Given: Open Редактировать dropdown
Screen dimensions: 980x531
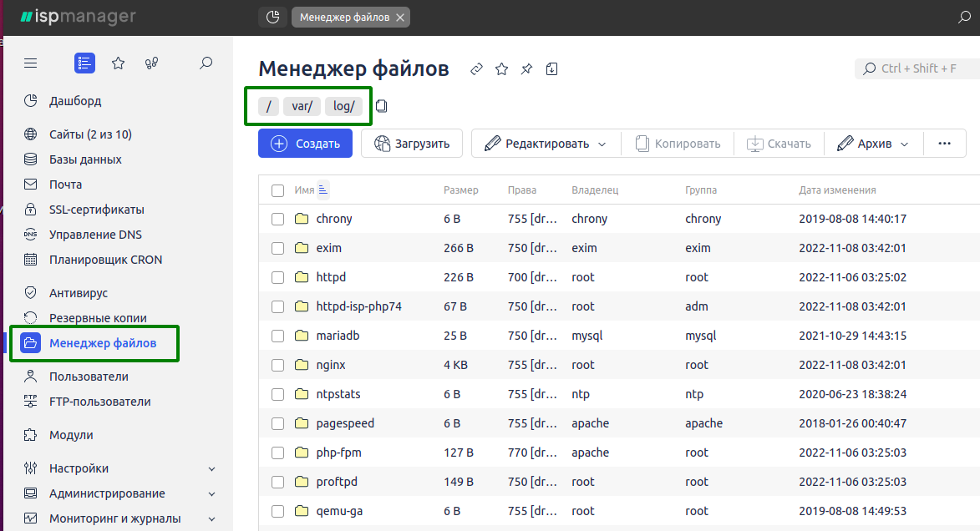Looking at the screenshot, I should coord(546,144).
